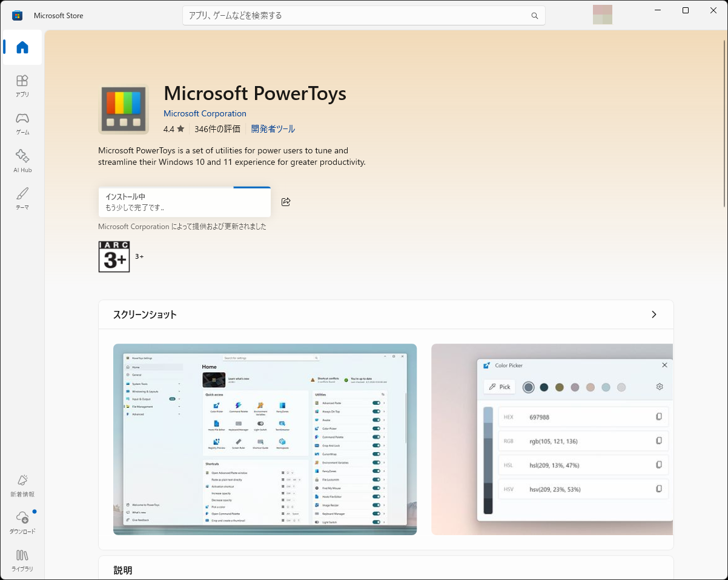Click the Microsoft Corporation によって提供 text
The image size is (728, 580).
tap(182, 227)
